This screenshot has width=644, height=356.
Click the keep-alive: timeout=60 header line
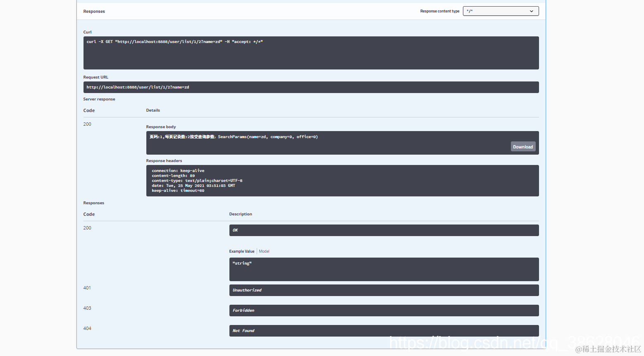click(x=178, y=191)
